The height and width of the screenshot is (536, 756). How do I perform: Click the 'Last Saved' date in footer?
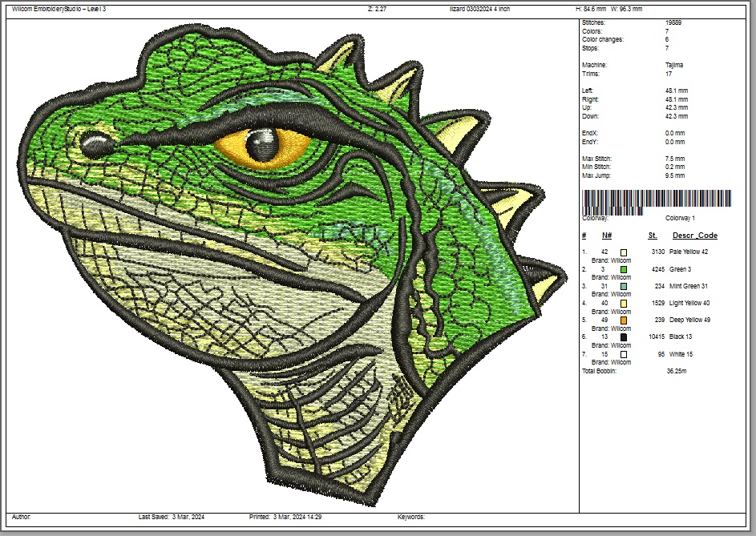coord(188,518)
